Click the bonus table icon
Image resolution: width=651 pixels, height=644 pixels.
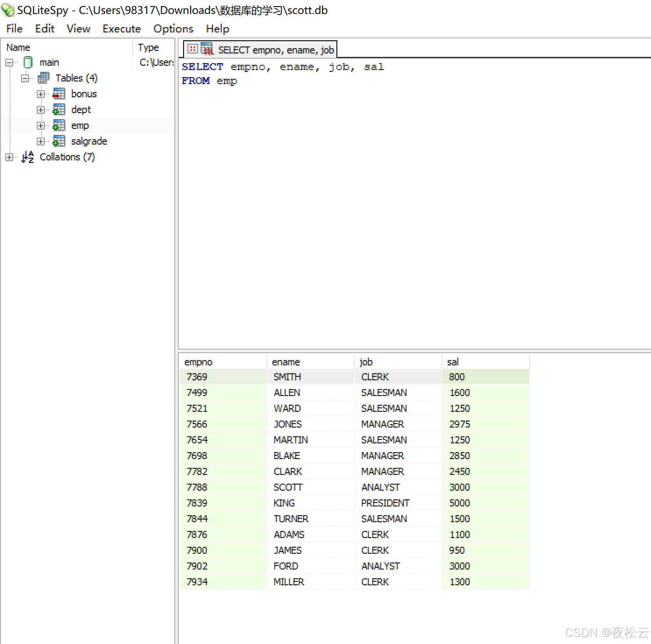[58, 93]
